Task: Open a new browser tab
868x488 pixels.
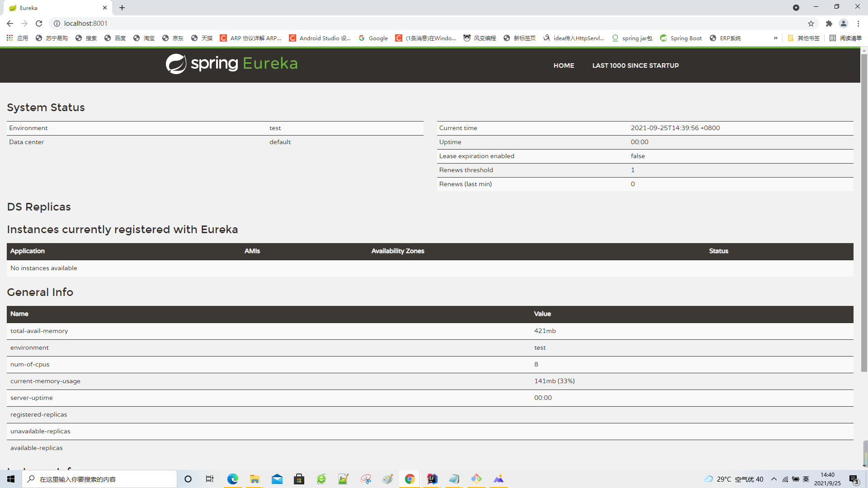Action: (x=122, y=8)
